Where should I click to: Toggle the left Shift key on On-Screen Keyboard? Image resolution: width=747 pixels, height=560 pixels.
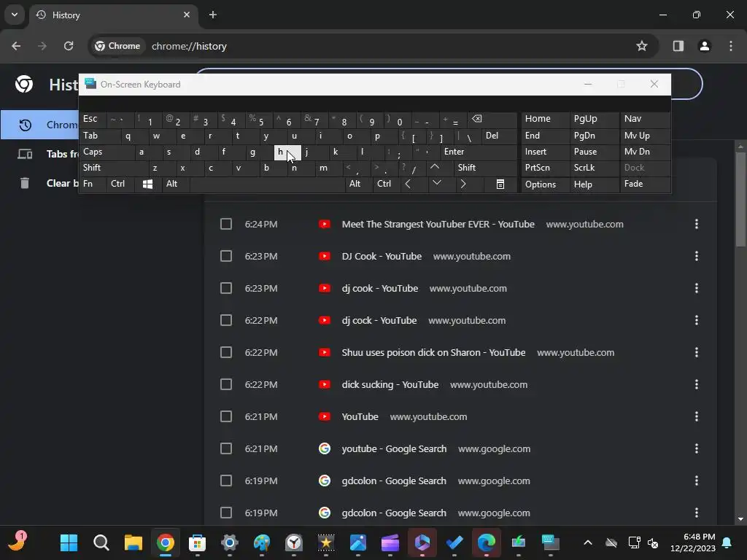(x=114, y=168)
